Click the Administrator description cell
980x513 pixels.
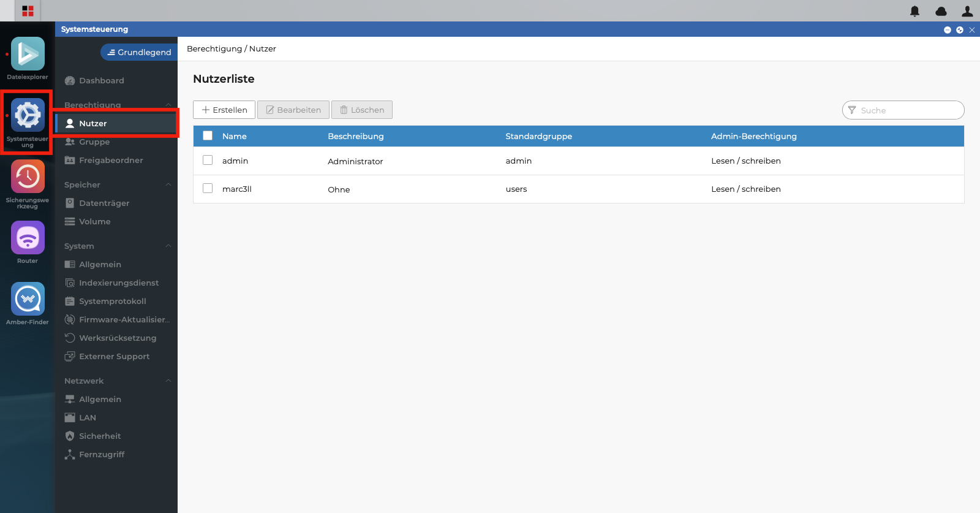[x=355, y=161]
